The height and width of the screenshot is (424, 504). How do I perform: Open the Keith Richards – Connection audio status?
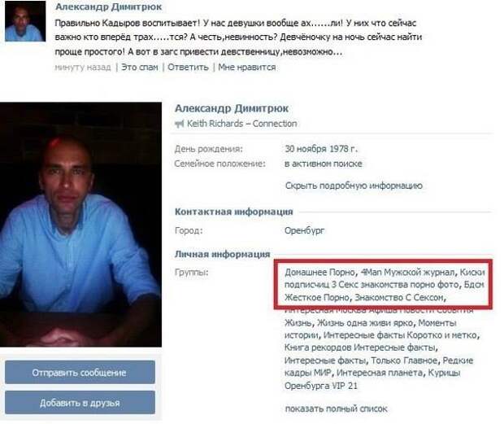click(x=242, y=124)
